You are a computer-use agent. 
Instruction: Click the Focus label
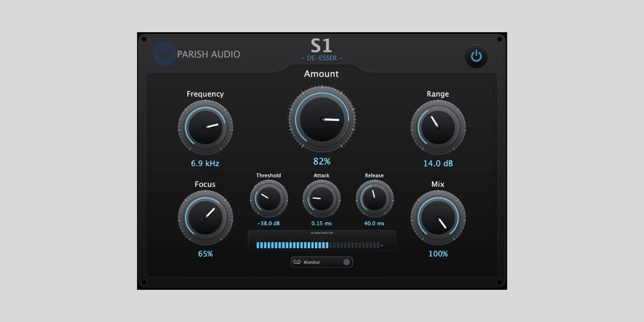coord(205,184)
